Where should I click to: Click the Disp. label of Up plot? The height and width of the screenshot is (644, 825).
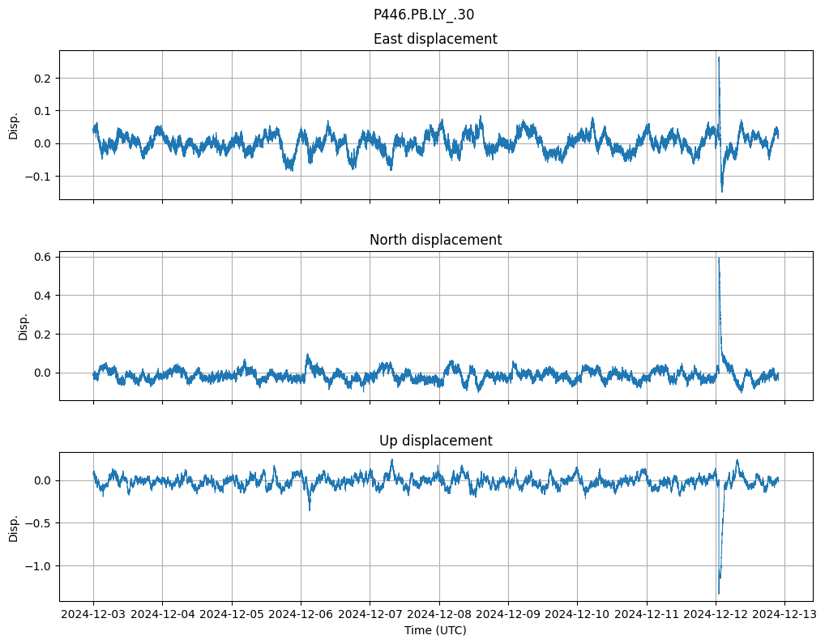pos(14,527)
